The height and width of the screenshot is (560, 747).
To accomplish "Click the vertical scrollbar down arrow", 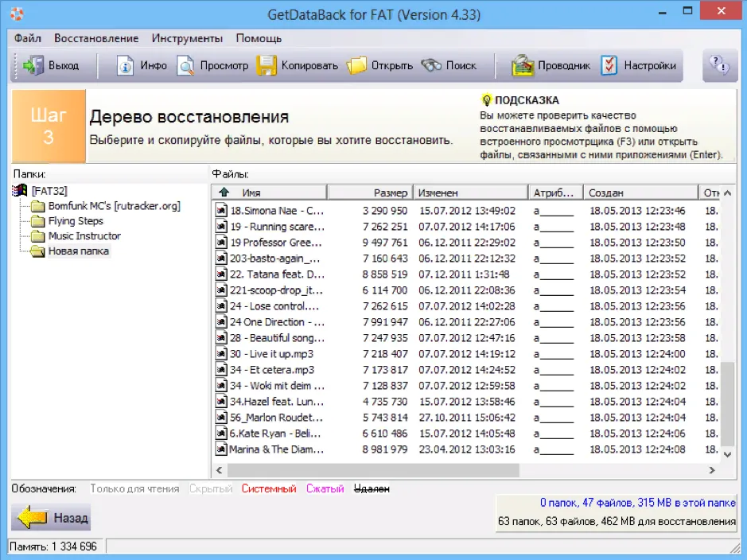I will coord(727,455).
